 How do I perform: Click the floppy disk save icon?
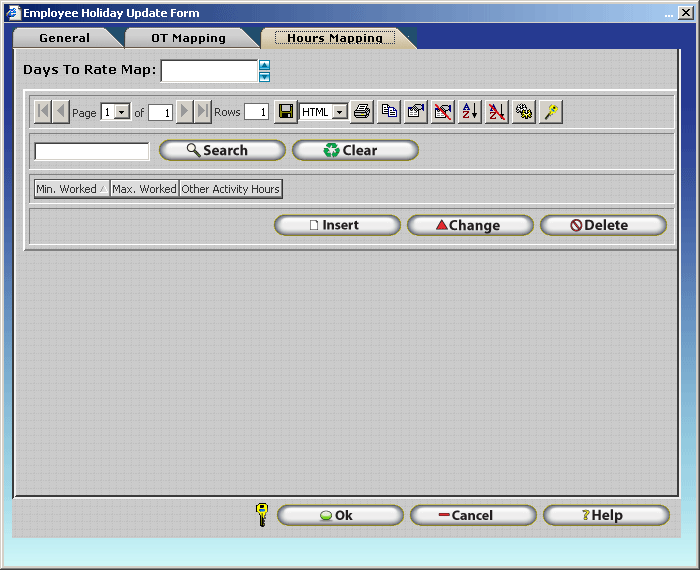click(286, 112)
